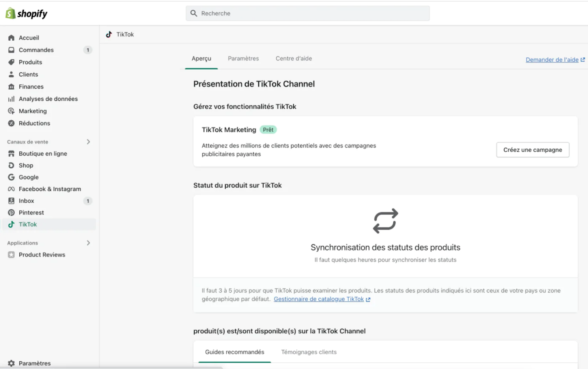Switch to the Aperçu tab
Image resolution: width=588 pixels, height=369 pixels.
(x=201, y=58)
